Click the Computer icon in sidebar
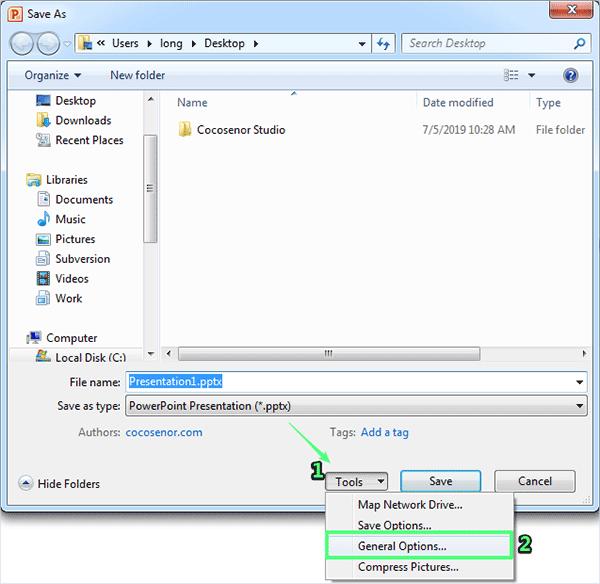The width and height of the screenshot is (600, 584). point(34,338)
